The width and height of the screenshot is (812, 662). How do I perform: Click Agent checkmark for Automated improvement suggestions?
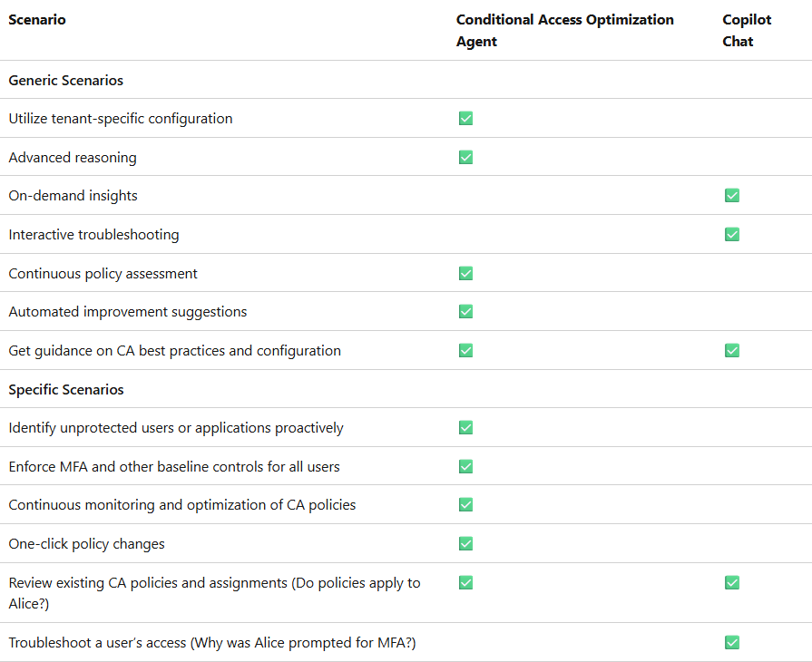[x=465, y=312]
